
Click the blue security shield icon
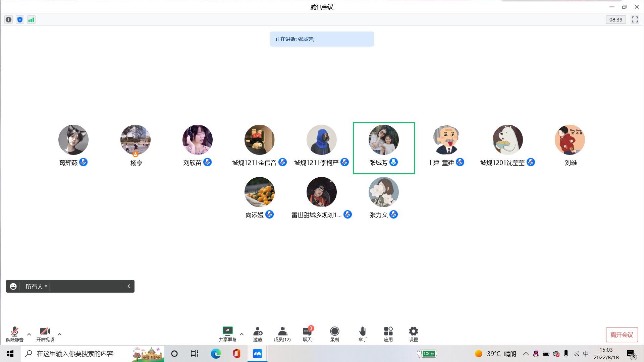(x=20, y=20)
